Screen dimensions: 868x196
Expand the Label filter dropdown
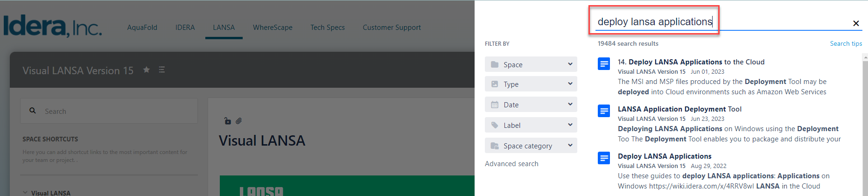[531, 125]
